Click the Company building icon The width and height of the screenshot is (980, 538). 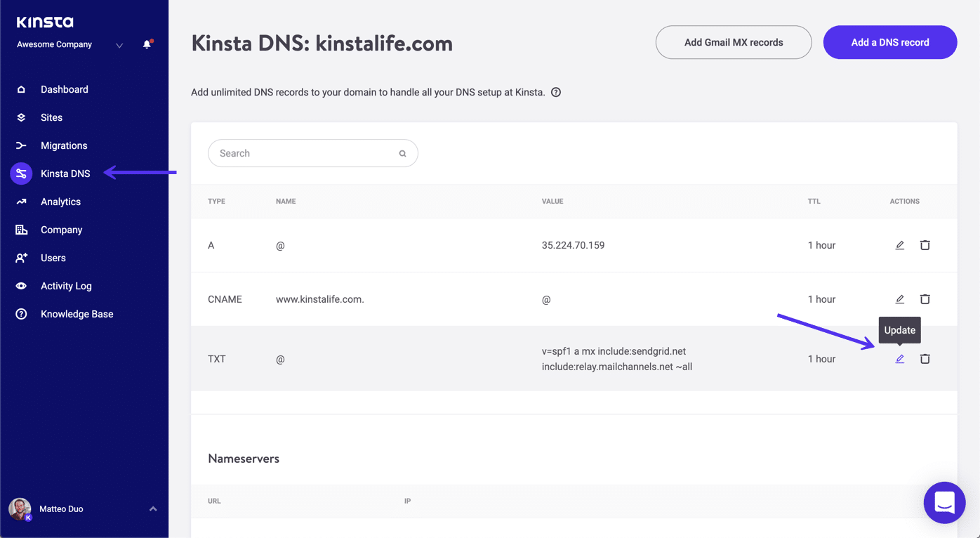pyautogui.click(x=21, y=230)
